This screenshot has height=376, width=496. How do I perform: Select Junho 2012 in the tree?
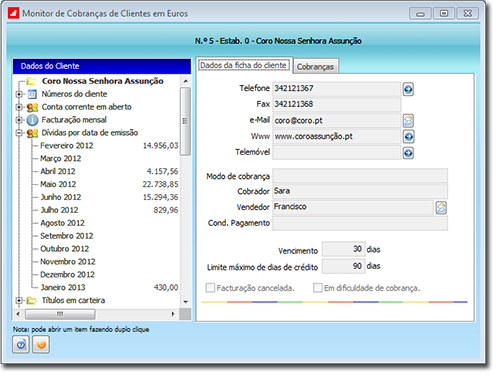click(61, 197)
